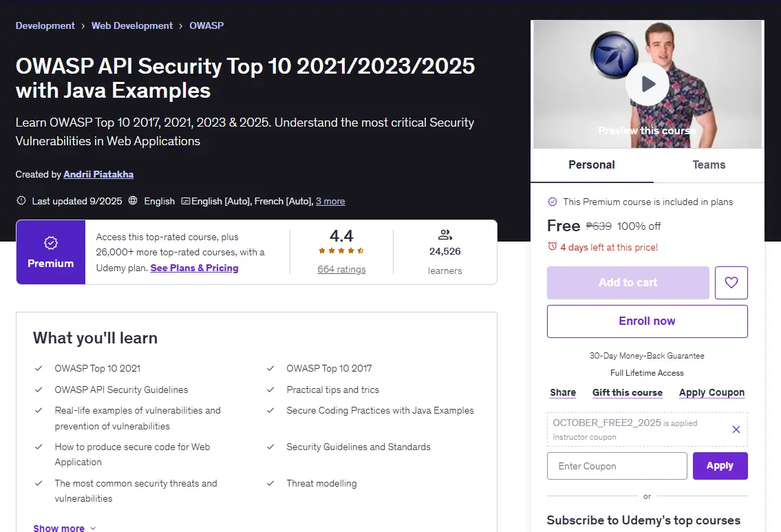Viewport: 781px width, 532px height.
Task: Click chevron between Development and Web Development
Action: (83, 26)
